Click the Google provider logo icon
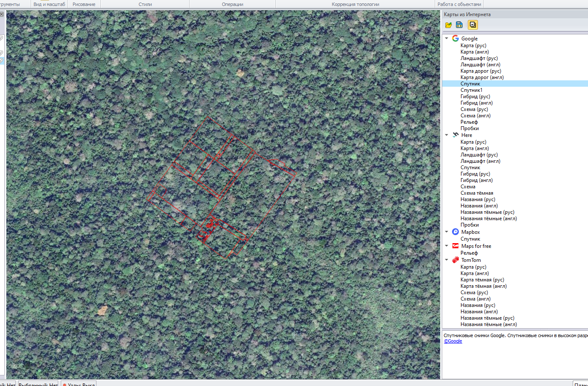Screen dimensions: 588x386 click(x=455, y=38)
